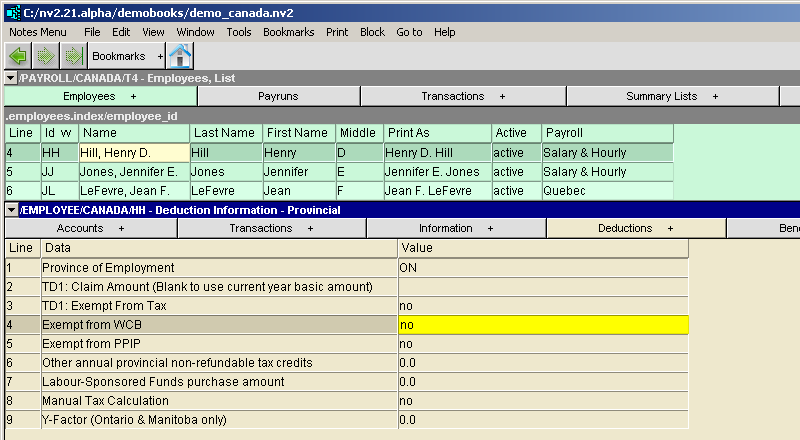Click the forward-to-end arrow icon
Image resolution: width=800 pixels, height=440 pixels.
[72, 56]
